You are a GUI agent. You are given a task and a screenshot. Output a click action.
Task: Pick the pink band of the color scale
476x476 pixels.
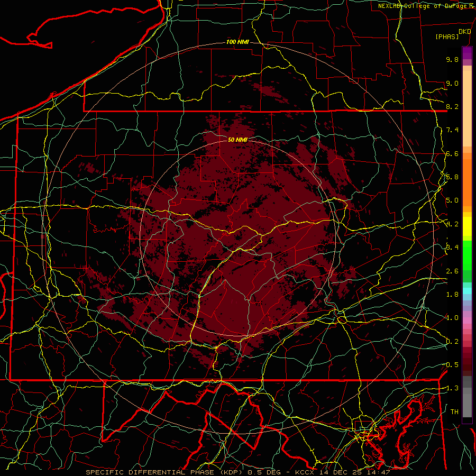(x=467, y=321)
